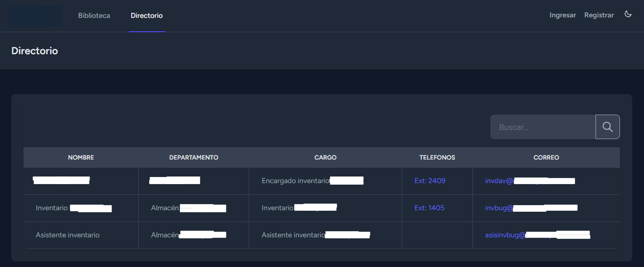Select the asisinvbug email link
The image size is (644, 267).
pyautogui.click(x=537, y=235)
